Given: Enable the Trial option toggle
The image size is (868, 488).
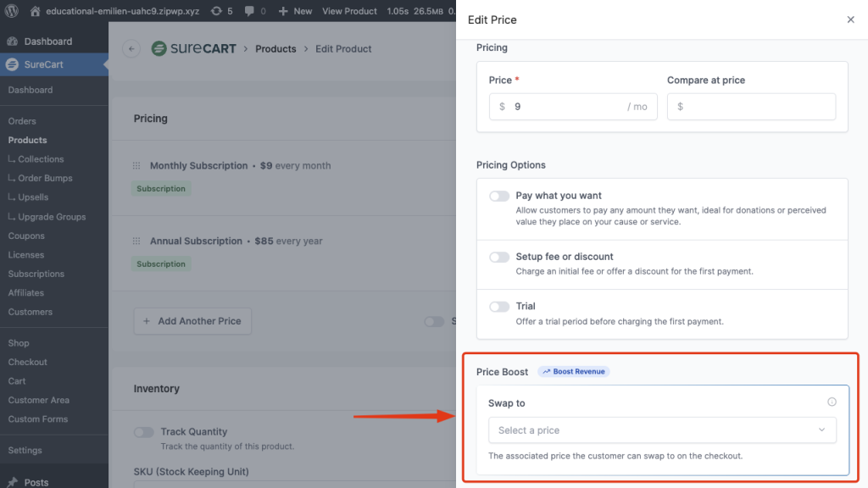Looking at the screenshot, I should coord(499,307).
